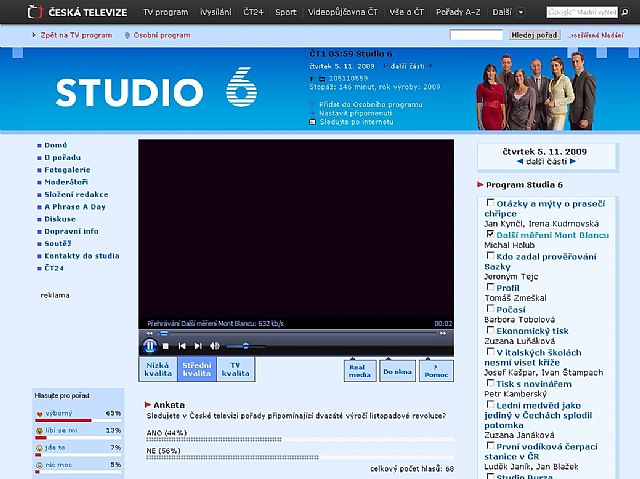The height and width of the screenshot is (479, 640).
Task: Click the search magnifier icon in top bar
Action: [x=625, y=12]
